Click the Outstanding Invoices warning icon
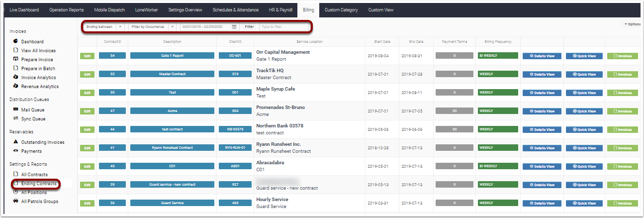644x218 pixels. tap(16, 142)
